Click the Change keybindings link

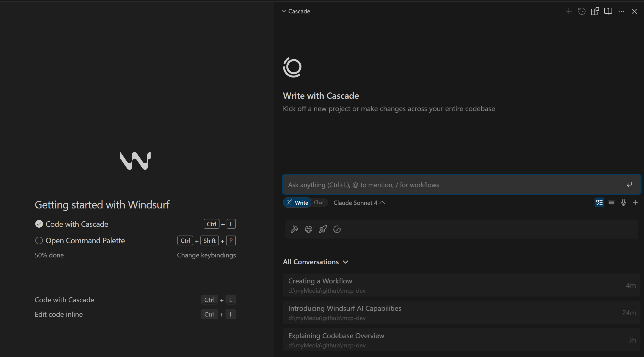pos(206,255)
